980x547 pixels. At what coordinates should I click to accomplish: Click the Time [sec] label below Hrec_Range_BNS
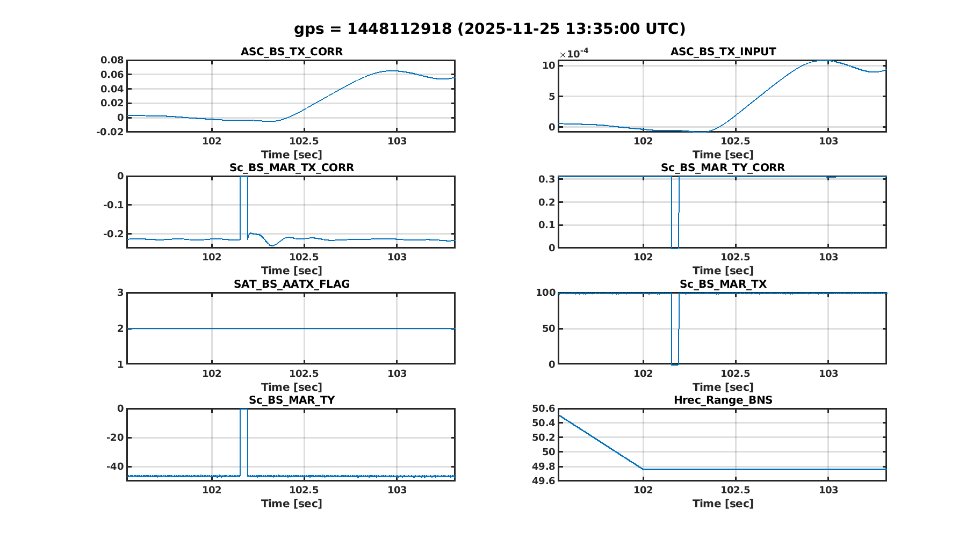coord(723,504)
